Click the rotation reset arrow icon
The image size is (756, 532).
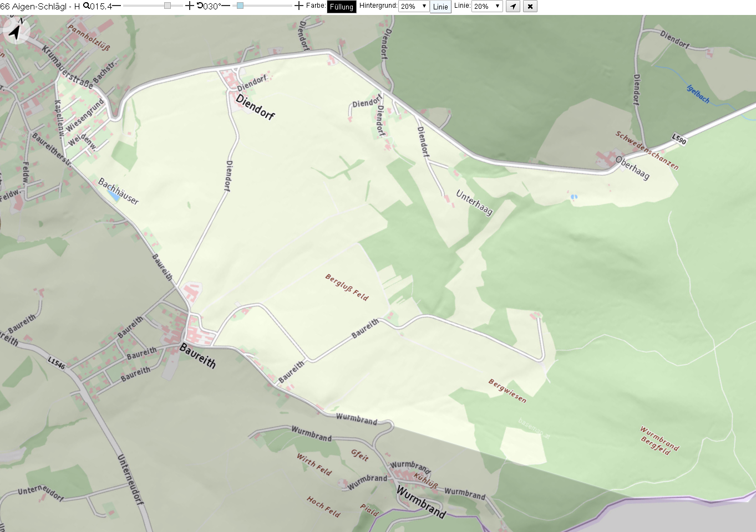pyautogui.click(x=200, y=6)
